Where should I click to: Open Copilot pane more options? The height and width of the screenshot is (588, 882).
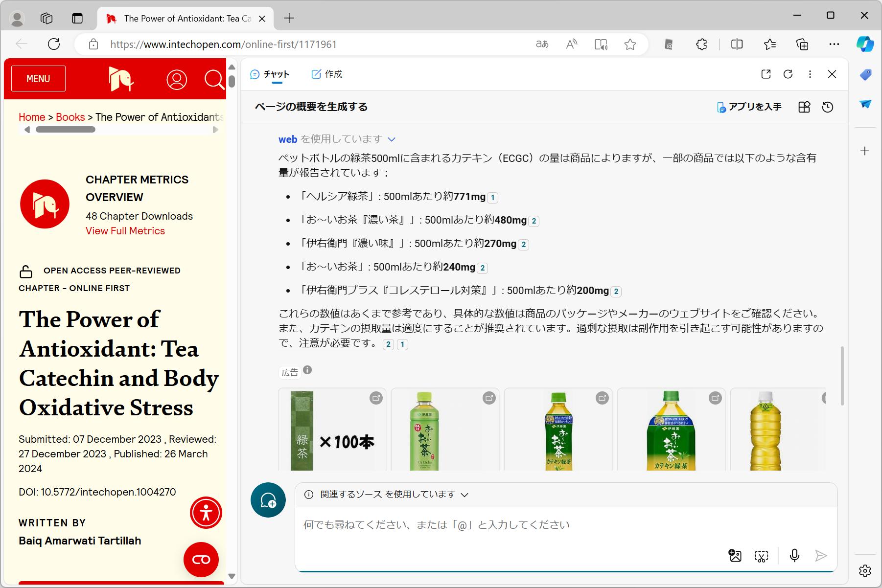tap(810, 74)
